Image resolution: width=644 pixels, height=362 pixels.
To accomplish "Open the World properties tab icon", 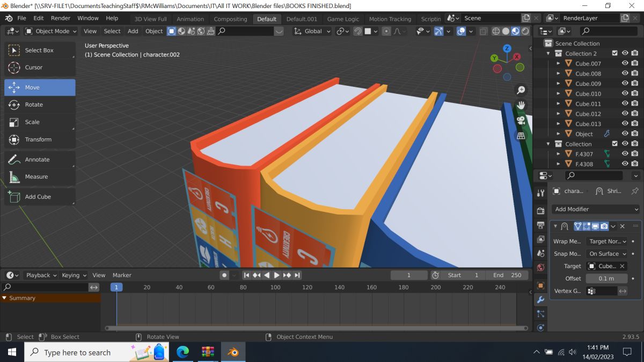I will (540, 268).
